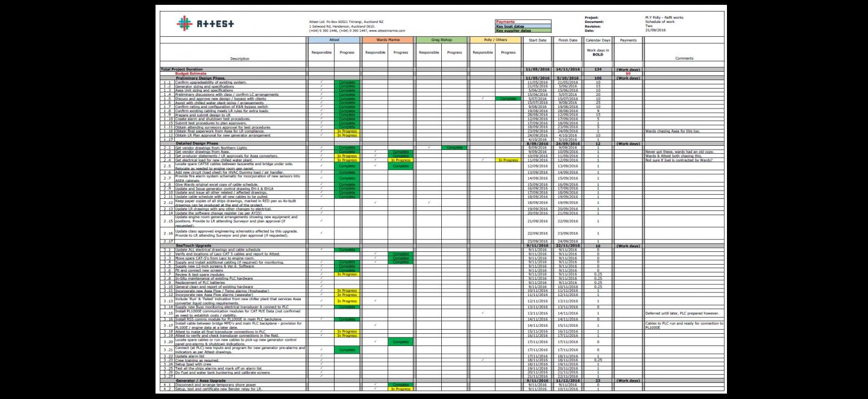868x399 pixels.
Task: Select 'Get vendor drawings from Northern Lights' task
Action: click(212, 148)
